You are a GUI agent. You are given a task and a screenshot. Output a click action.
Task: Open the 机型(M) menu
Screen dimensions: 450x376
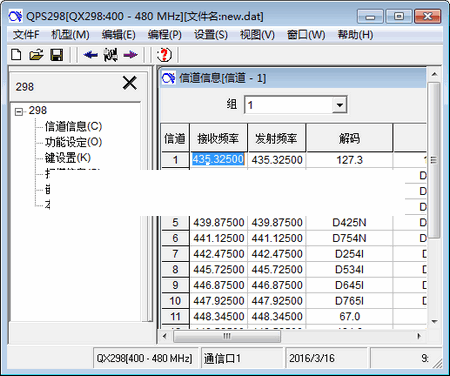click(x=70, y=35)
